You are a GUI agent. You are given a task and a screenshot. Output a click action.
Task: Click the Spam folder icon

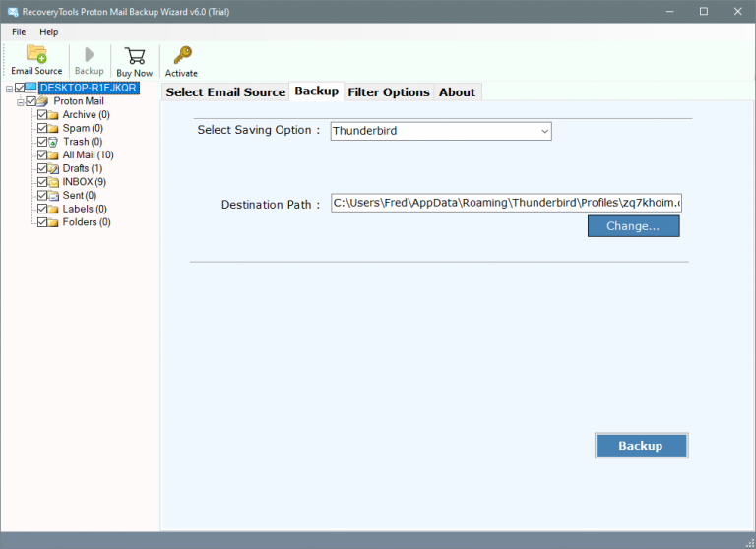(53, 129)
